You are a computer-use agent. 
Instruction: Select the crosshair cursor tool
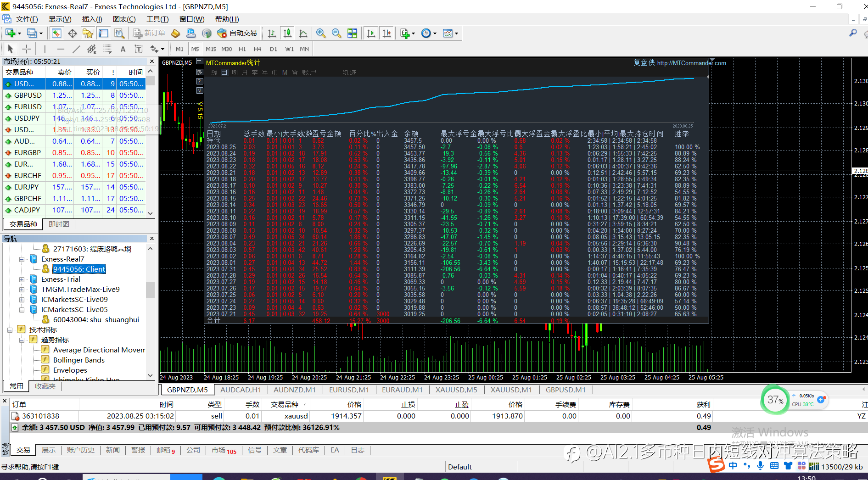[x=27, y=49]
